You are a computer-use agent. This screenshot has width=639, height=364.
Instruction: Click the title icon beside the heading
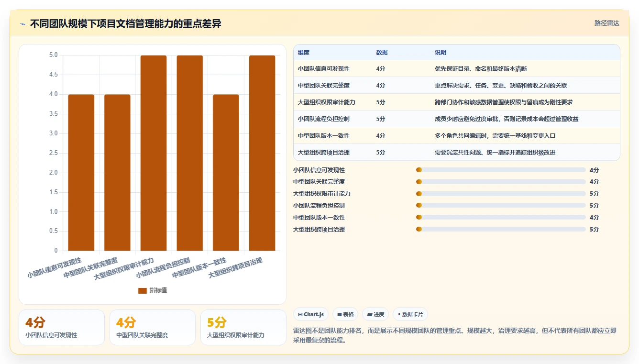click(x=22, y=24)
